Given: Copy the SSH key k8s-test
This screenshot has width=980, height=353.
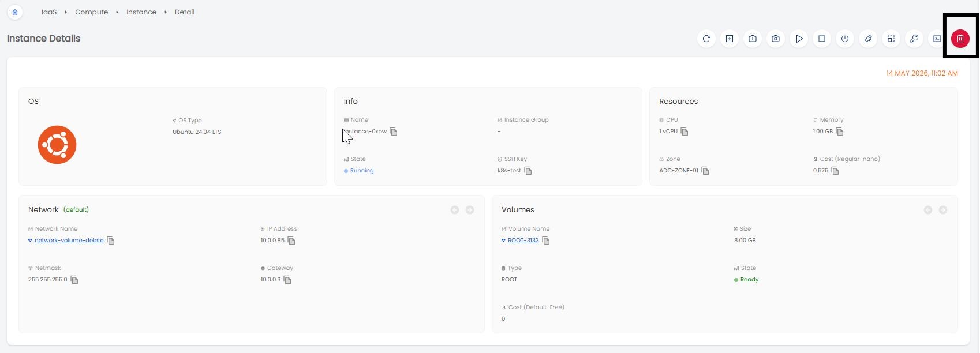Looking at the screenshot, I should (528, 171).
